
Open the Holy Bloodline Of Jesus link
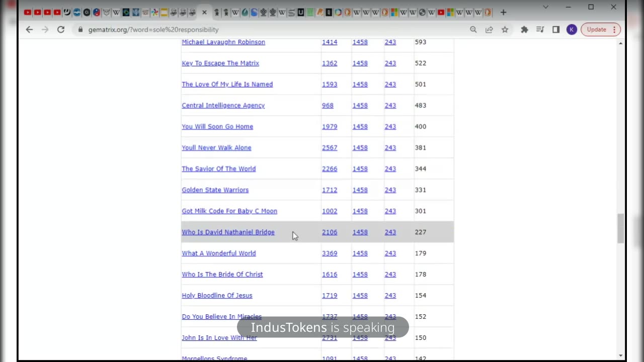pyautogui.click(x=217, y=296)
